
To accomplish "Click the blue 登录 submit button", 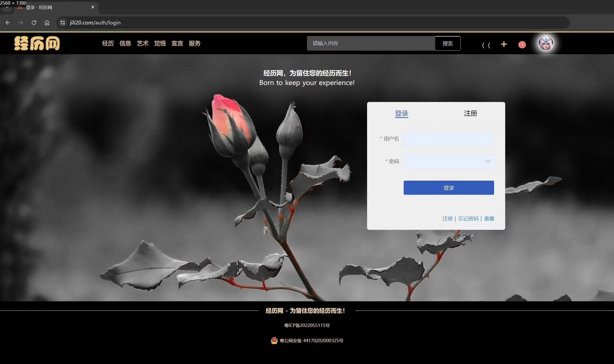I will [449, 188].
